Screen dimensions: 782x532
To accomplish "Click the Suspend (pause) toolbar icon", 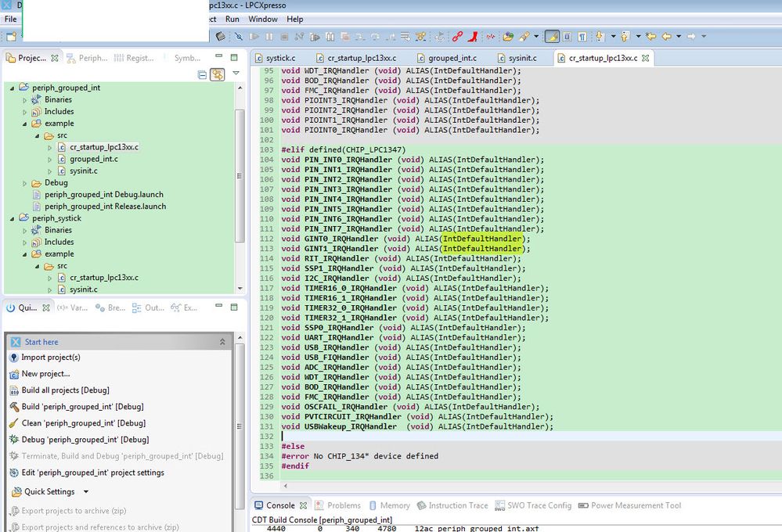I will coord(269,37).
